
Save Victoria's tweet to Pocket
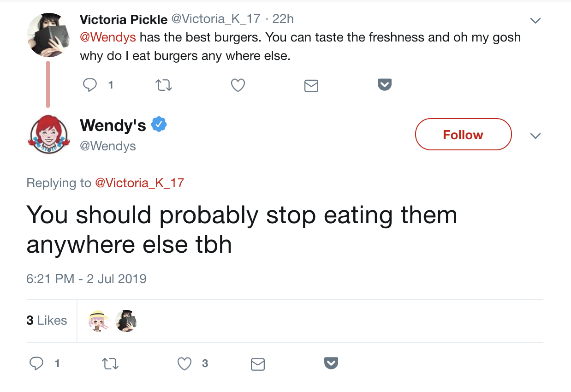point(385,85)
